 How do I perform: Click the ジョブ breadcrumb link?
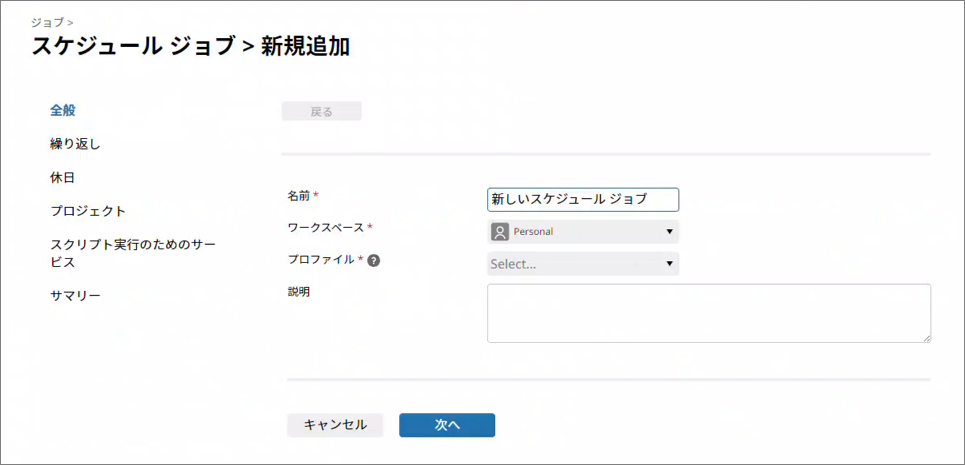pyautogui.click(x=47, y=20)
